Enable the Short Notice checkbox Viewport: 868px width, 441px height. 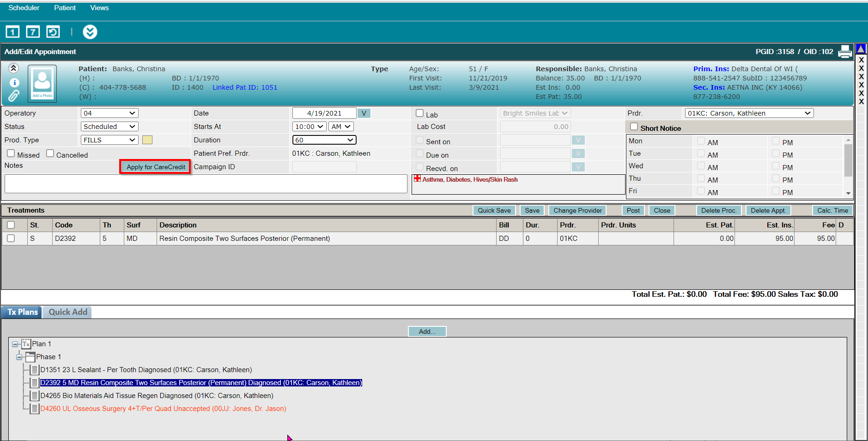[634, 127]
